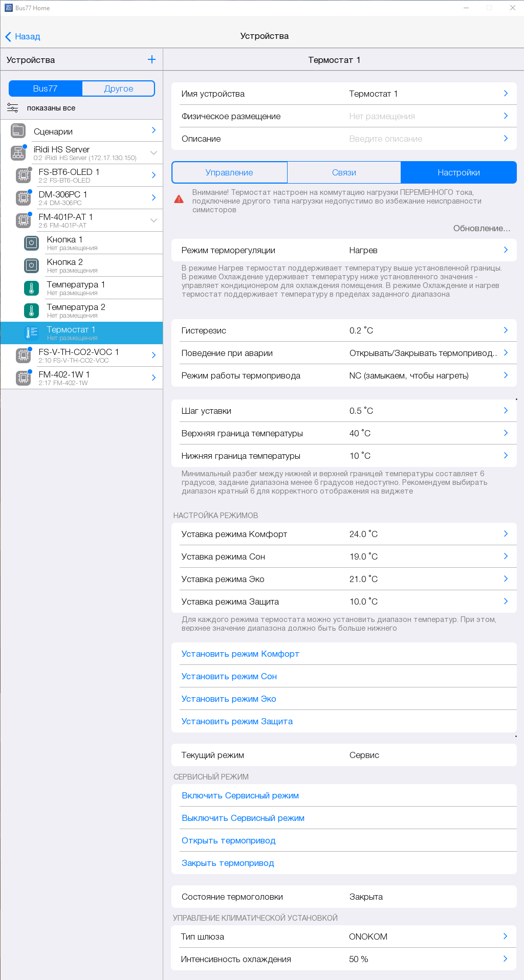524x980 pixels.
Task: Switch to the Связи tab
Action: pyautogui.click(x=344, y=172)
